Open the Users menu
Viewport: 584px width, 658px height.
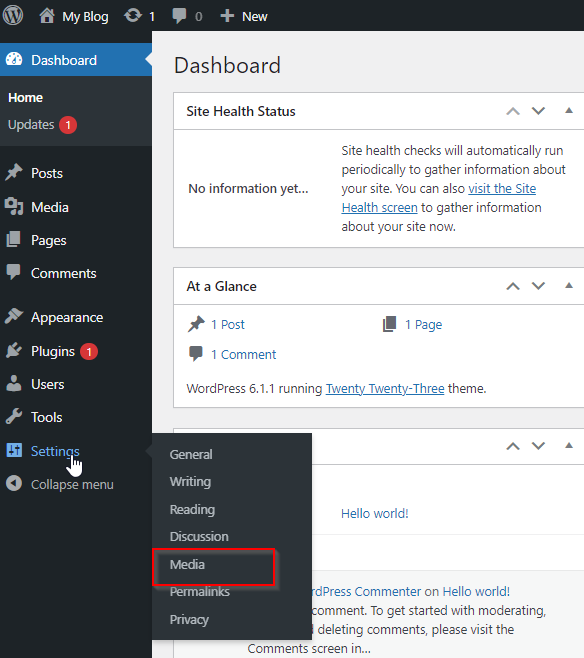(x=47, y=384)
